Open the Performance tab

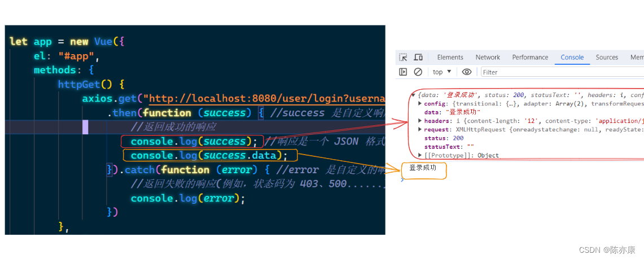tap(530, 58)
